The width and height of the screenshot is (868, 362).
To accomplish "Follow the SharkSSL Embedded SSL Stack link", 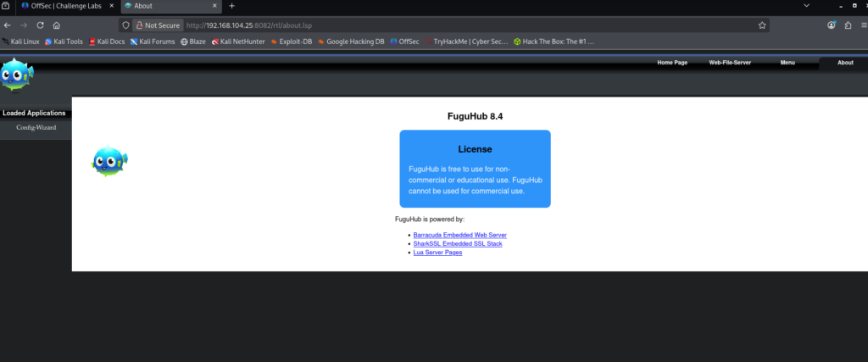I will pos(456,243).
